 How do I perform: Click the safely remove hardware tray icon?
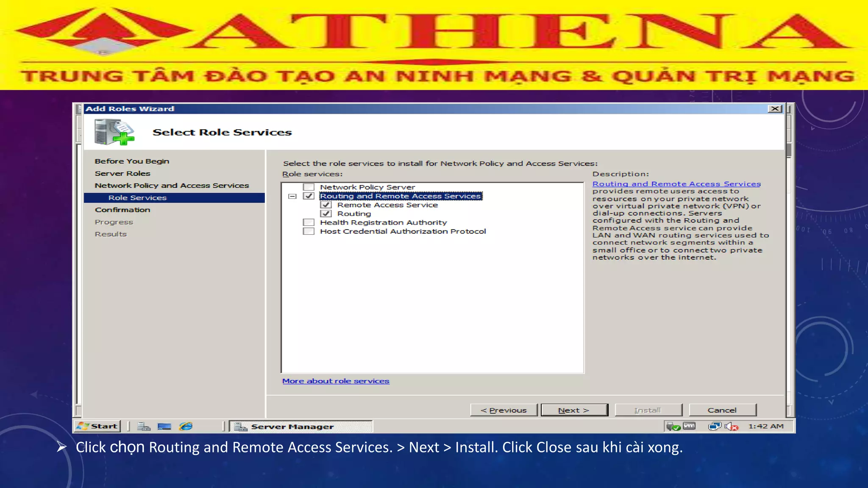point(673,427)
